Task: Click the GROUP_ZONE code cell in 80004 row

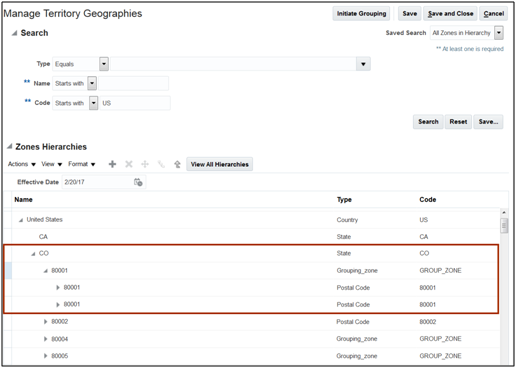Action: pyautogui.click(x=440, y=339)
